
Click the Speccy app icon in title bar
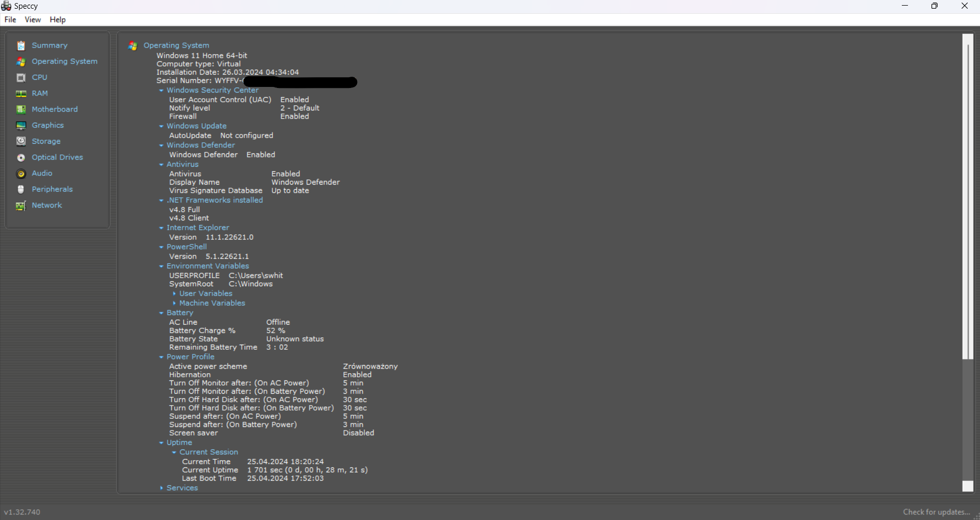tap(6, 6)
